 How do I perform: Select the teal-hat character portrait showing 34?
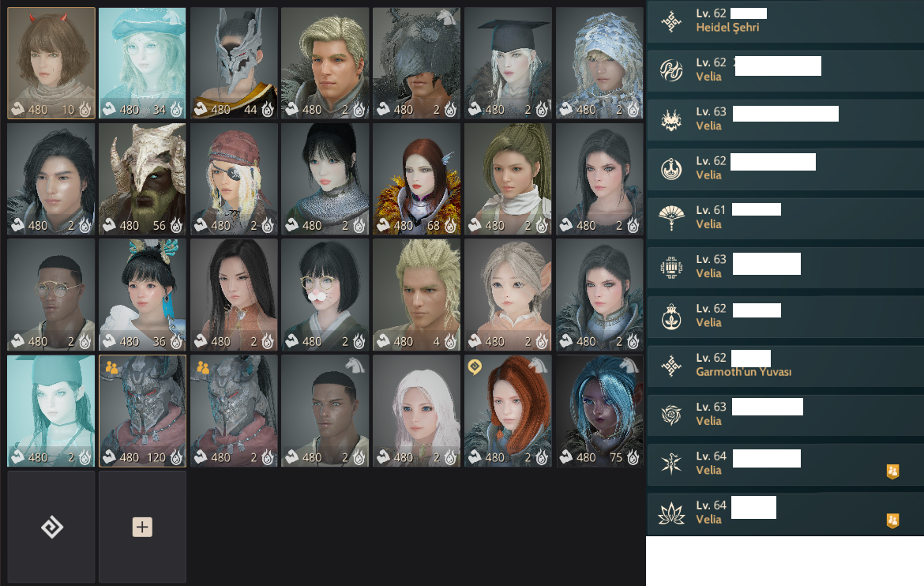click(x=143, y=63)
